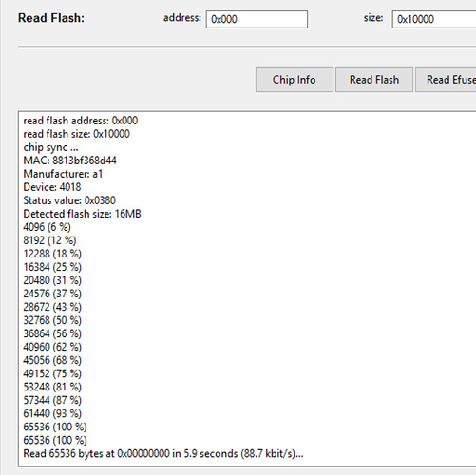Select the 'read flash address: 0x000' log line
The image size is (476, 475).
81,121
